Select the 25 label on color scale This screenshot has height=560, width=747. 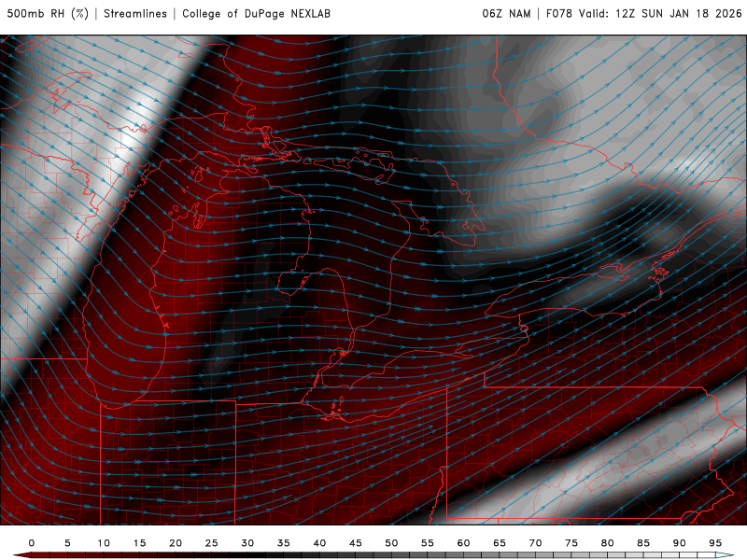(212, 543)
